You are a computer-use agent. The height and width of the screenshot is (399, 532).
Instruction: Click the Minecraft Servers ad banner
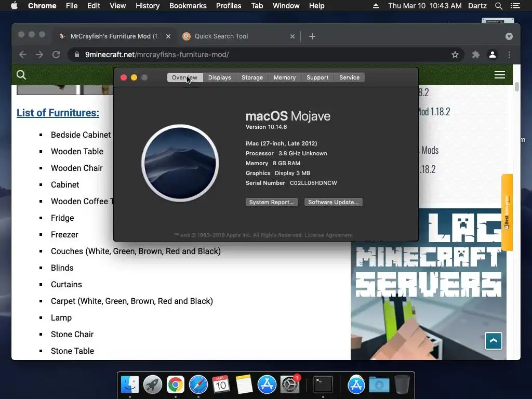point(428,284)
